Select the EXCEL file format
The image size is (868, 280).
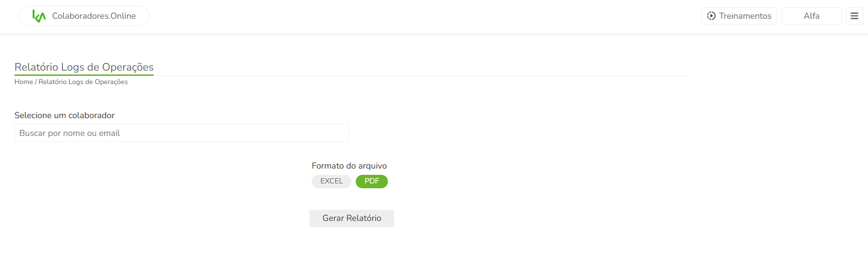331,181
